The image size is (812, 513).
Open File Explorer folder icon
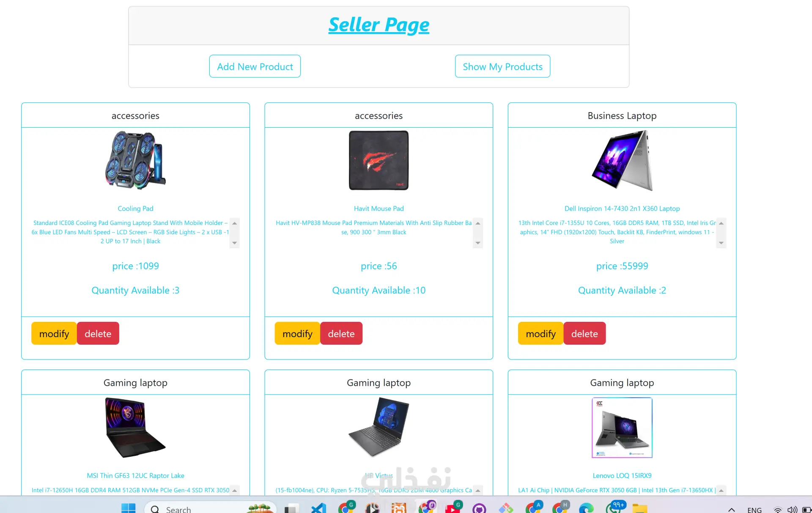639,508
